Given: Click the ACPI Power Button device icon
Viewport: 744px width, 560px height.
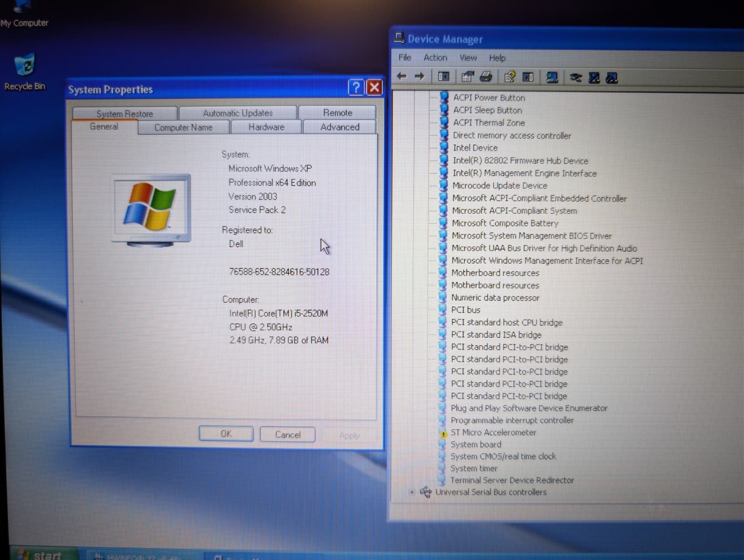Looking at the screenshot, I should (444, 97).
